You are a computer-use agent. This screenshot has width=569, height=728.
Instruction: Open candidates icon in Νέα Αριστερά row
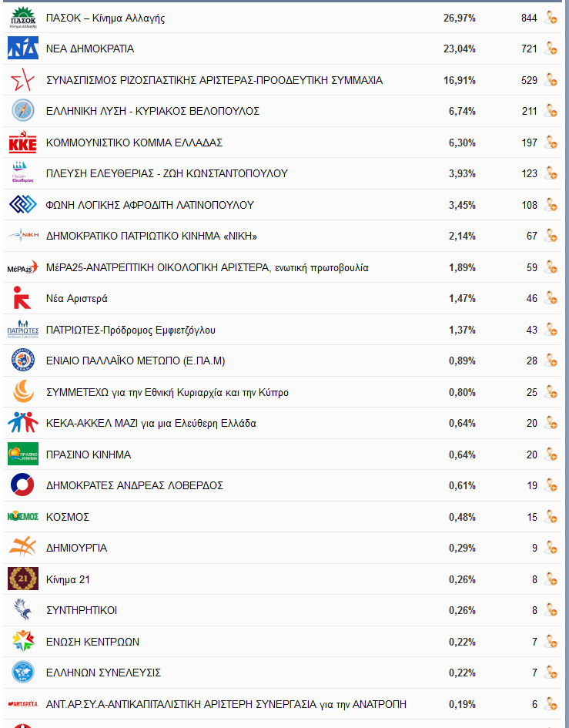[551, 298]
